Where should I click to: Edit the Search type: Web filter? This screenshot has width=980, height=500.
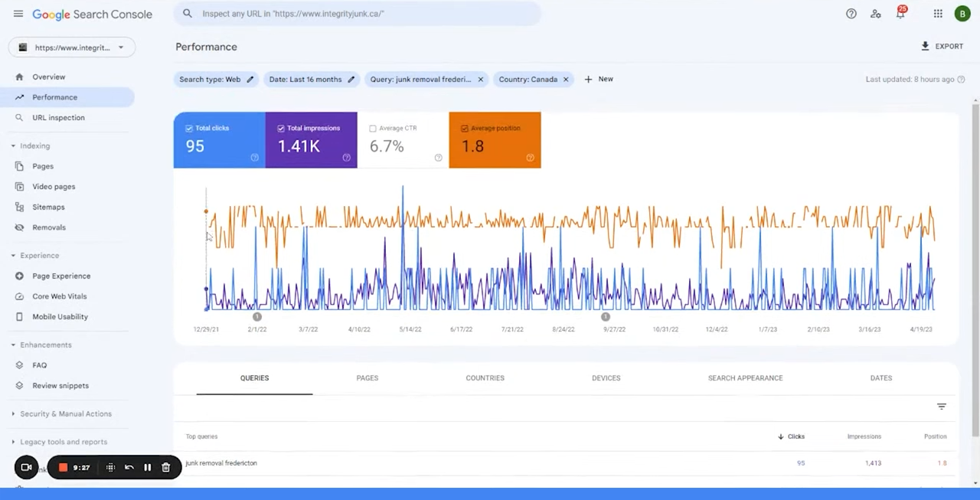coord(250,80)
